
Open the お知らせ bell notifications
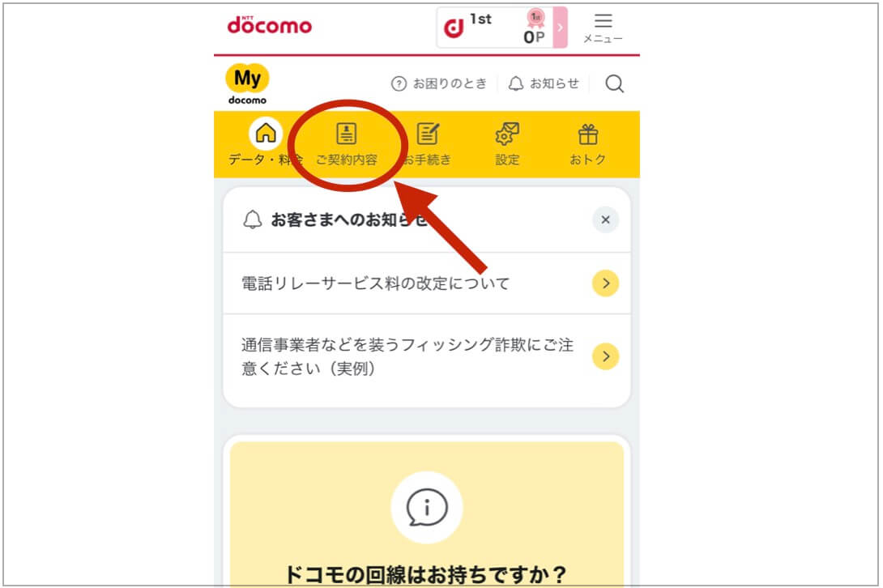click(x=544, y=84)
